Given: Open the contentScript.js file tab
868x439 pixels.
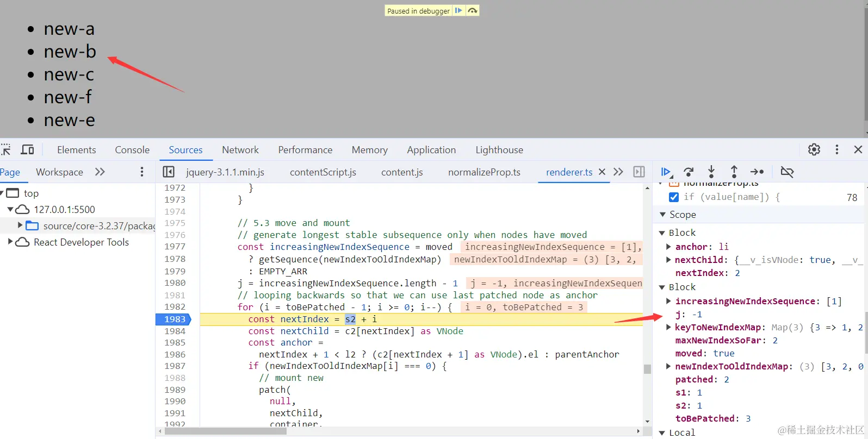Looking at the screenshot, I should (323, 172).
